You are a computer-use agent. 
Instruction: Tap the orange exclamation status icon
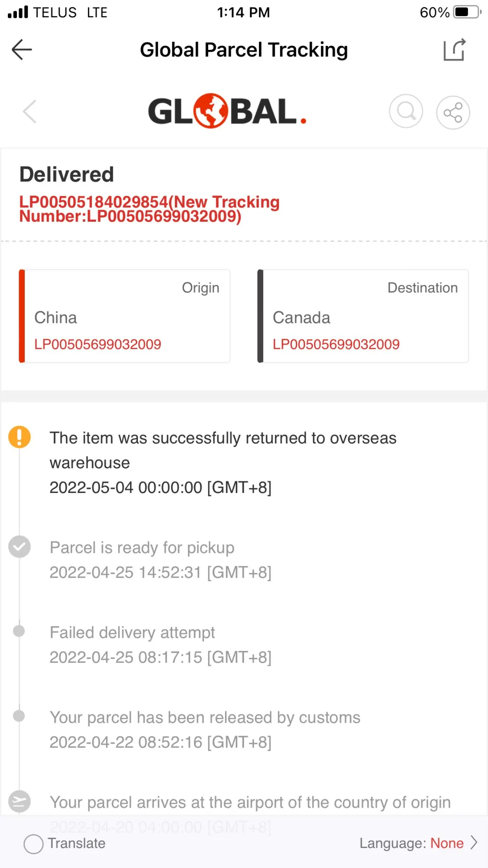click(20, 437)
